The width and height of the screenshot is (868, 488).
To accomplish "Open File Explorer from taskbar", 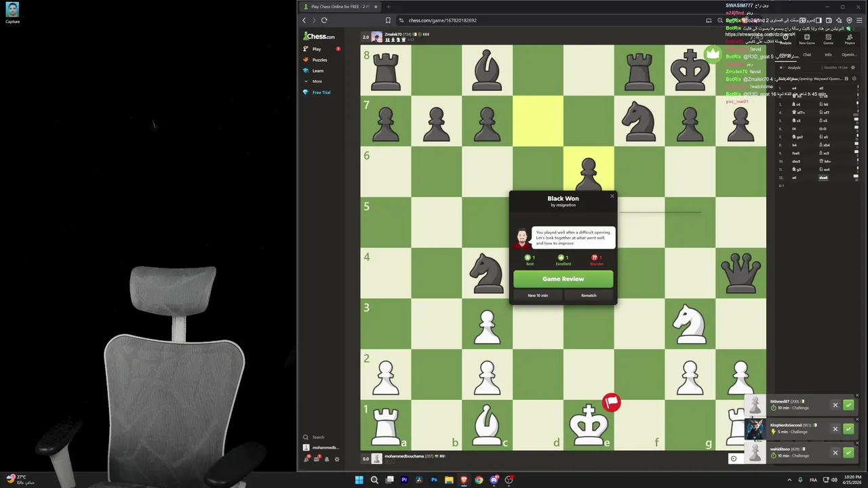I will click(449, 480).
